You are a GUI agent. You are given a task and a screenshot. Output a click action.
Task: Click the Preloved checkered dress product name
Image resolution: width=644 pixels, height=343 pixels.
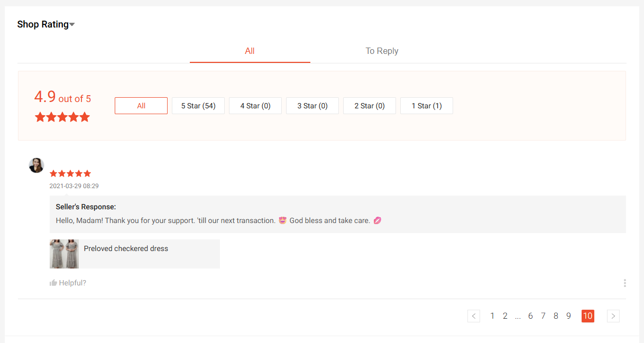click(x=126, y=248)
